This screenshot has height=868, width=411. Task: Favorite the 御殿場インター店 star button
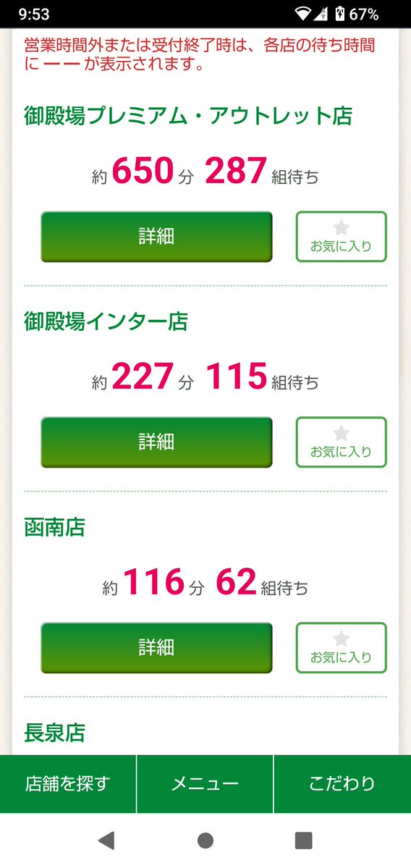tap(342, 442)
